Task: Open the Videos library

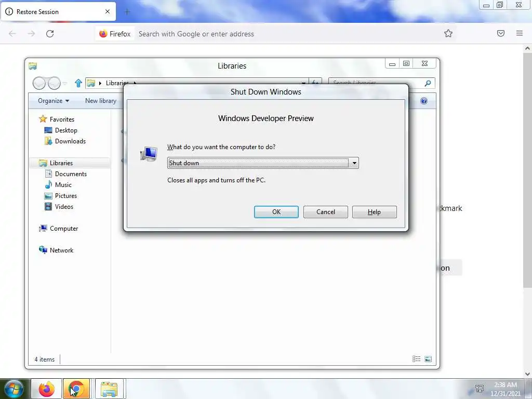Action: click(x=59, y=207)
